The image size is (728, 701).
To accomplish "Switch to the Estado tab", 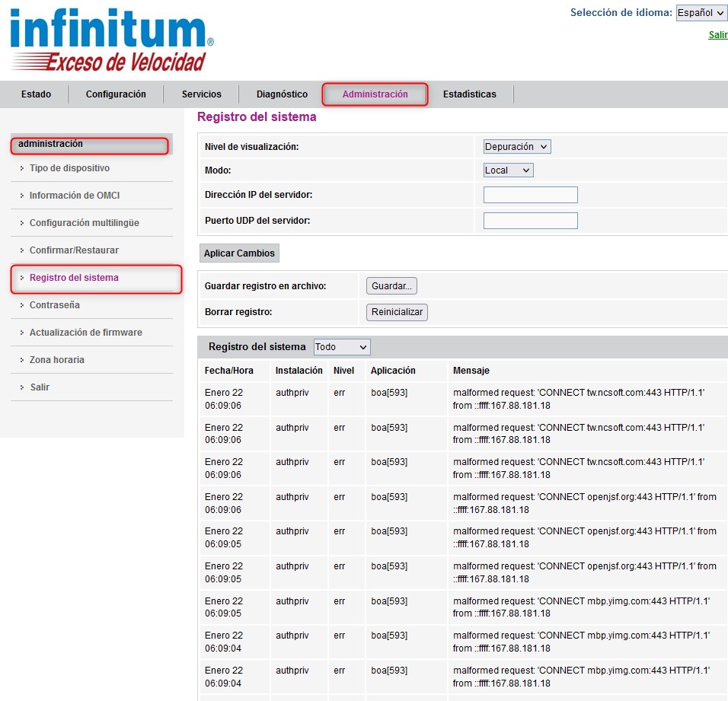I will 36,94.
